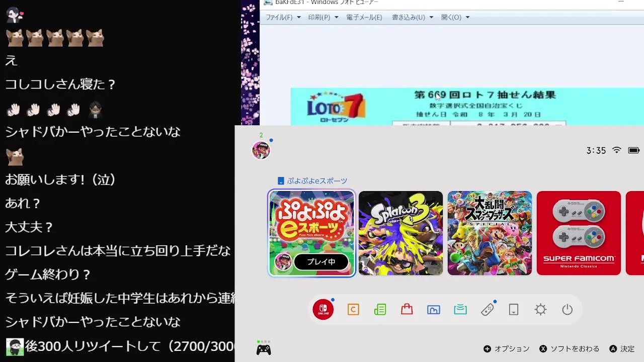Viewport: 644px width, 362px height.
Task: Select the Super Smash Bros. Special tile
Action: (x=490, y=233)
